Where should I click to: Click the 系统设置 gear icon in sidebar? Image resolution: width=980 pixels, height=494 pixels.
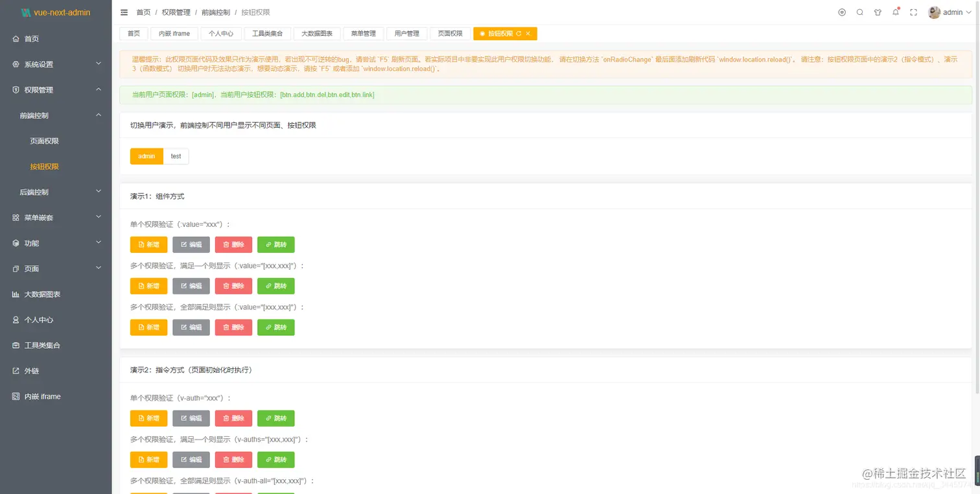point(16,64)
